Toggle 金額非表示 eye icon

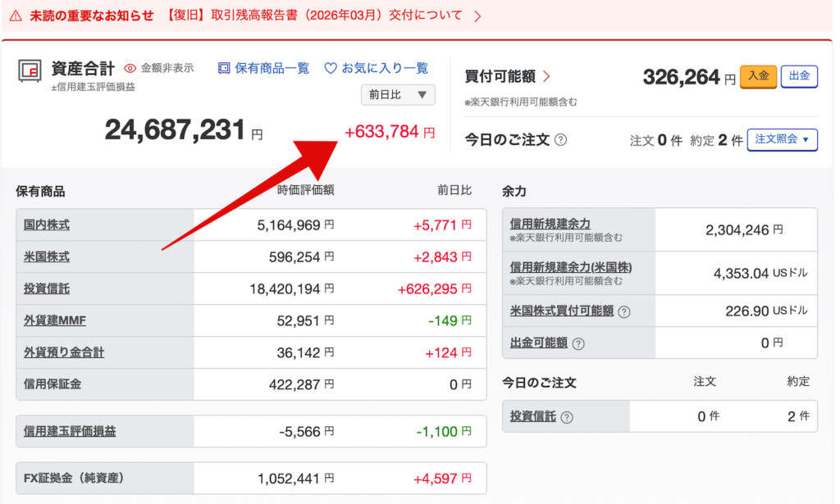(x=130, y=69)
